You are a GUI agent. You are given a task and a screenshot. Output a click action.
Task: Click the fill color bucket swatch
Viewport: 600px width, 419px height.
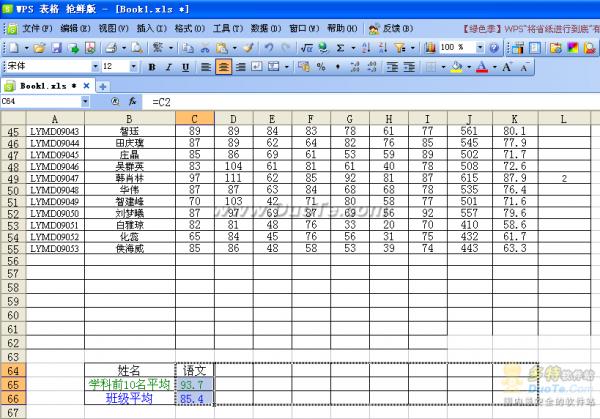pyautogui.click(x=455, y=67)
